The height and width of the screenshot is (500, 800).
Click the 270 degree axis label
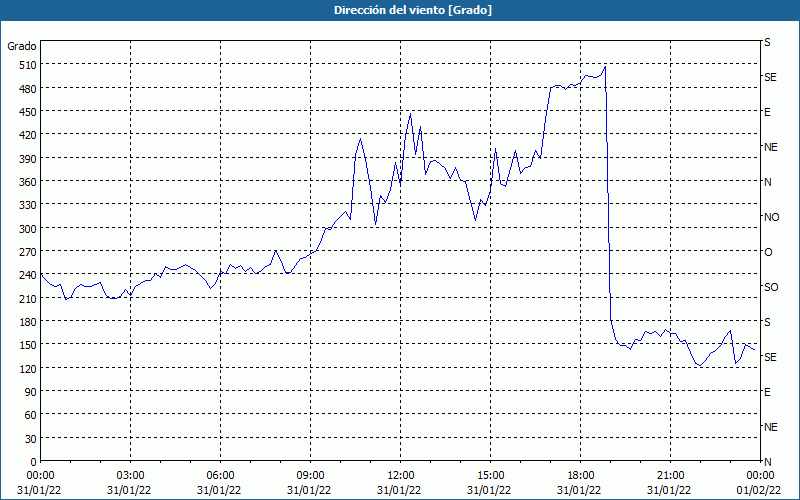(x=28, y=252)
